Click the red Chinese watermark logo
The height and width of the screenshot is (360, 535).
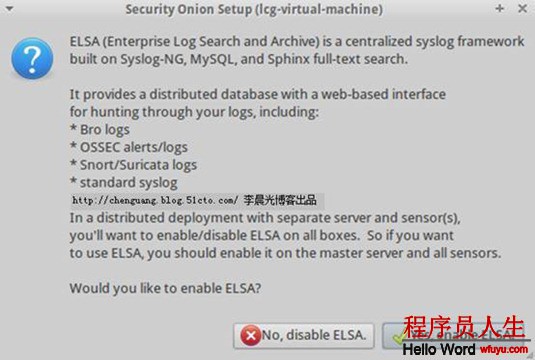click(x=463, y=327)
